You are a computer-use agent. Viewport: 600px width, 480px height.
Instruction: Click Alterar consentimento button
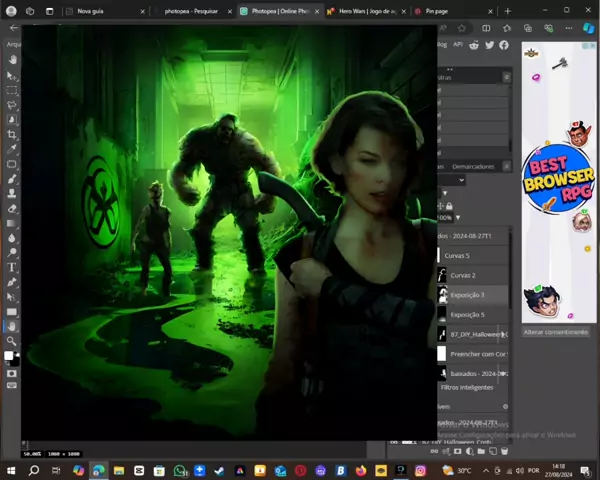tap(556, 332)
